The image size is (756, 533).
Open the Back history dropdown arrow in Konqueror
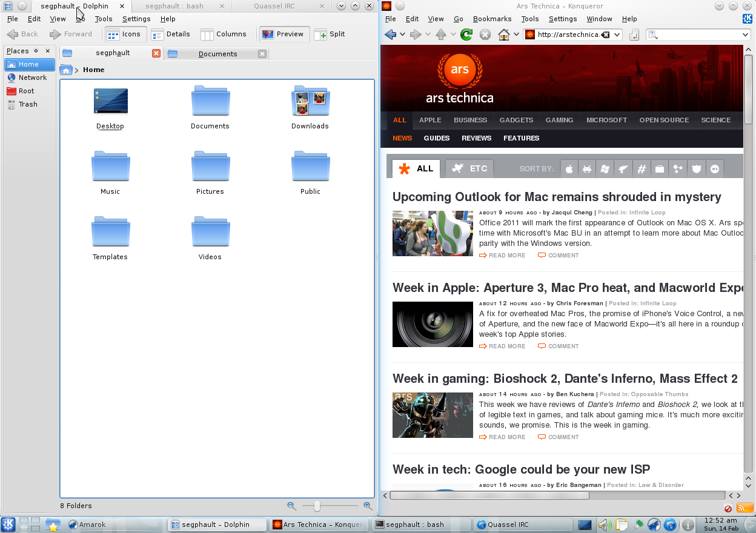coord(403,35)
